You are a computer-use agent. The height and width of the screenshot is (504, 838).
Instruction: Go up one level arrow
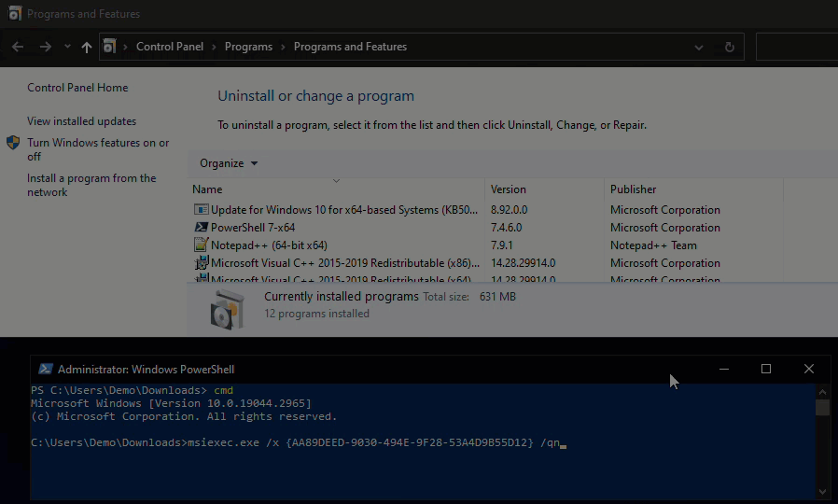tap(87, 47)
